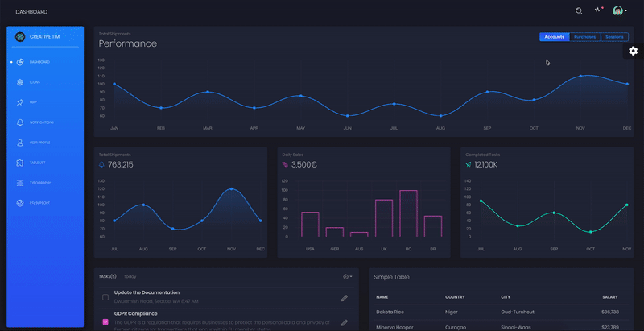Screen dimensions: 644x331
Task: Open the settings gear configurator
Action: [x=634, y=51]
